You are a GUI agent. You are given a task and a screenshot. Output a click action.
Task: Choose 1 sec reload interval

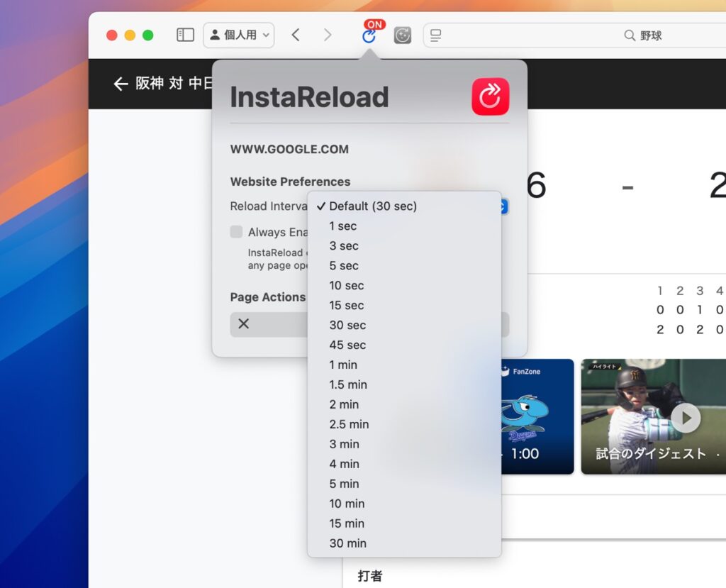pyautogui.click(x=404, y=226)
